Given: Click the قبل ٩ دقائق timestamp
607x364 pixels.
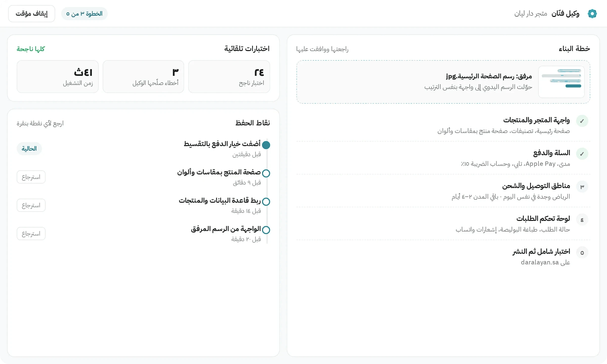Looking at the screenshot, I should tap(247, 183).
